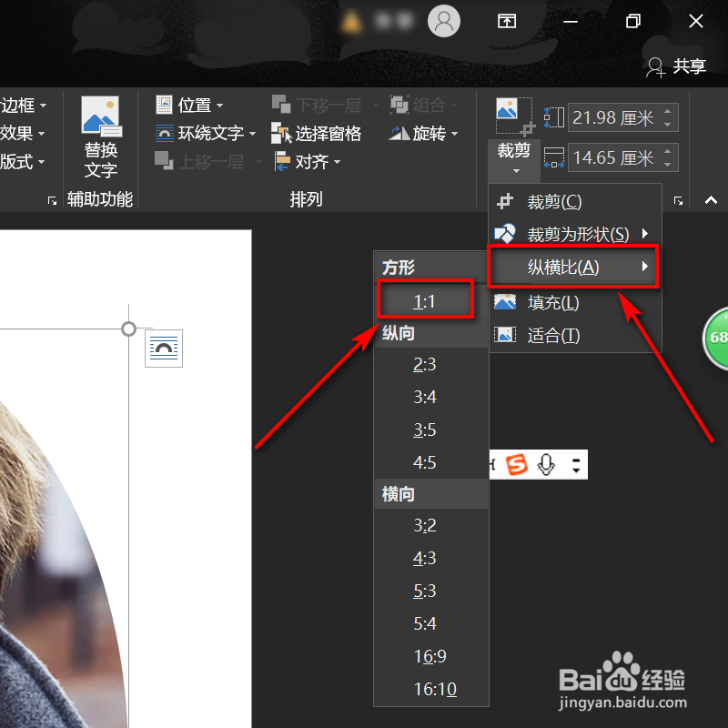Click the Share (共享) button
Image resolution: width=728 pixels, height=728 pixels.
[676, 66]
